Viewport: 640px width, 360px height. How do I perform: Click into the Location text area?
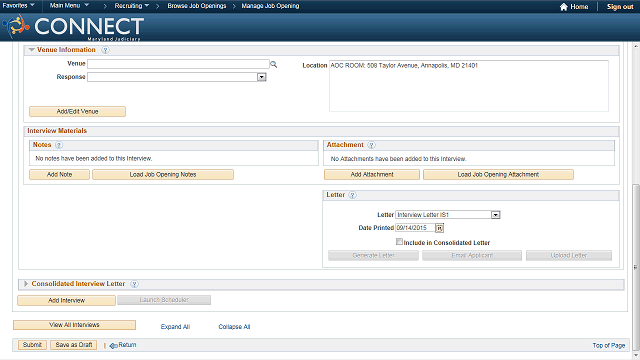tap(469, 86)
